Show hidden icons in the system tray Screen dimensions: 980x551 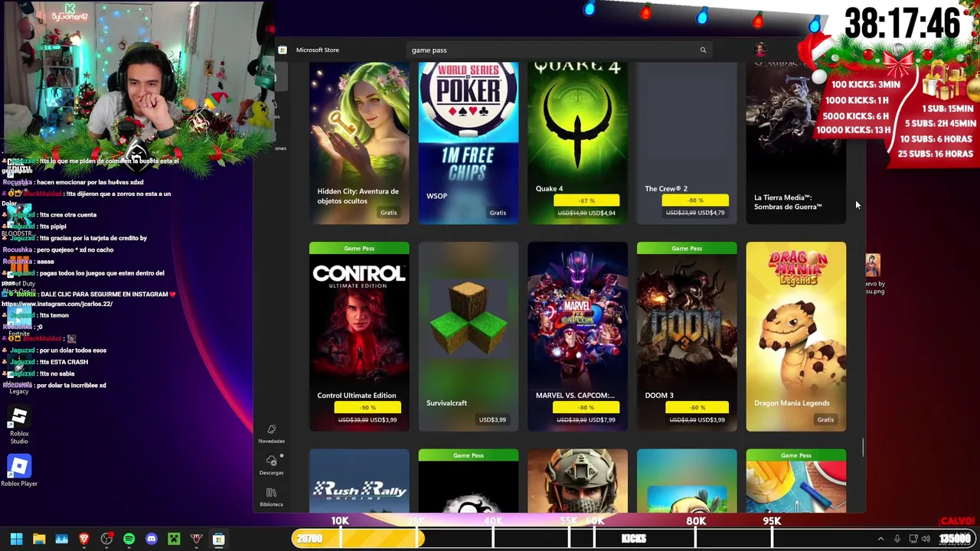tap(880, 539)
